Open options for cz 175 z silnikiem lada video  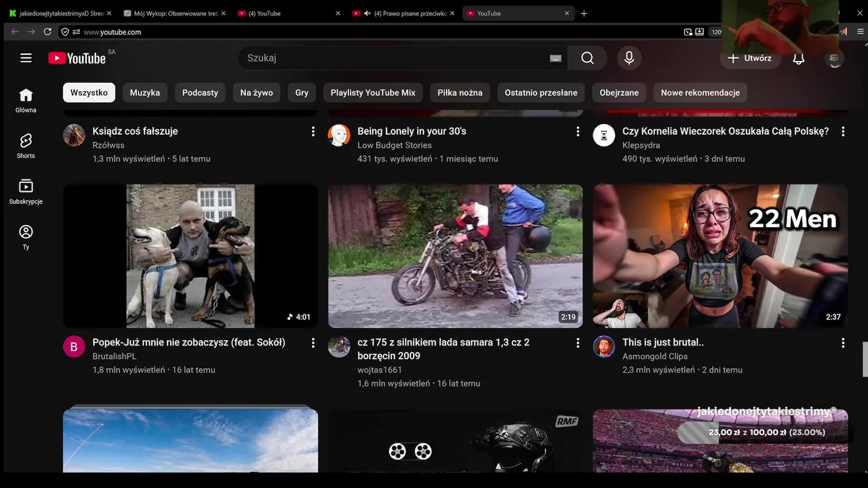(x=578, y=343)
